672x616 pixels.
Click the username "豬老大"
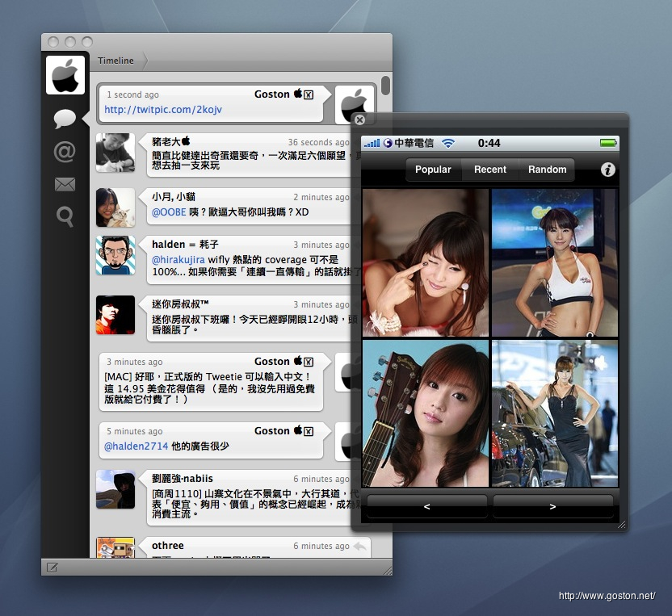pos(166,142)
